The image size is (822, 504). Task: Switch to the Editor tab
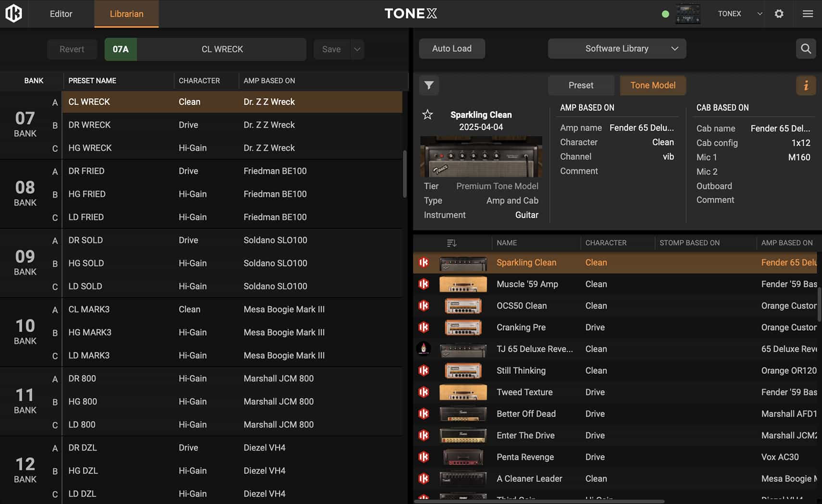[61, 14]
